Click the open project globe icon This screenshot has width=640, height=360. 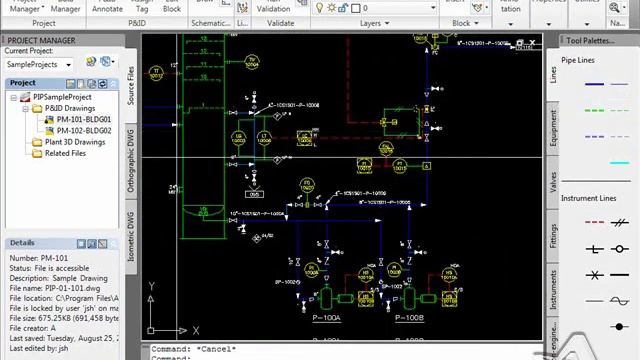pyautogui.click(x=91, y=62)
